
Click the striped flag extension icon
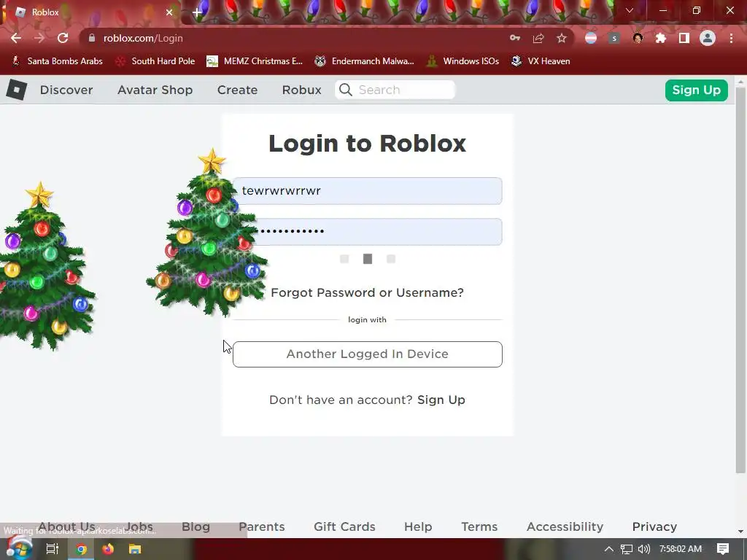[591, 38]
